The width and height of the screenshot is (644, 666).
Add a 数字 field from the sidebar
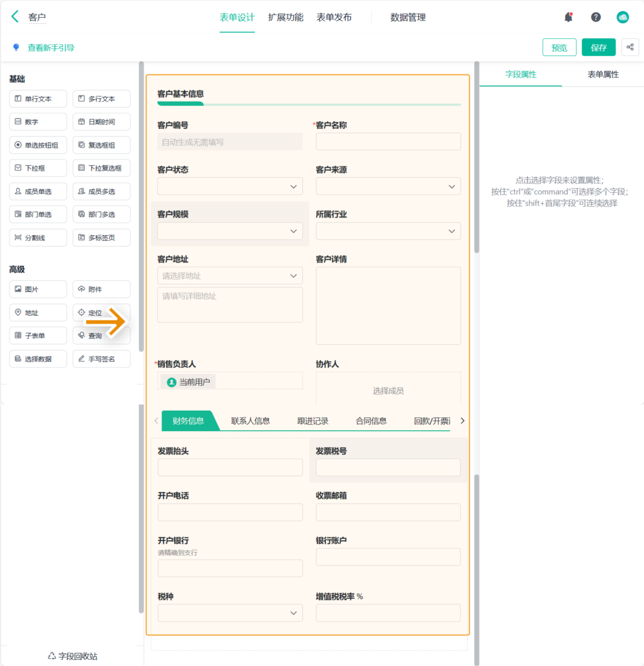pos(38,122)
